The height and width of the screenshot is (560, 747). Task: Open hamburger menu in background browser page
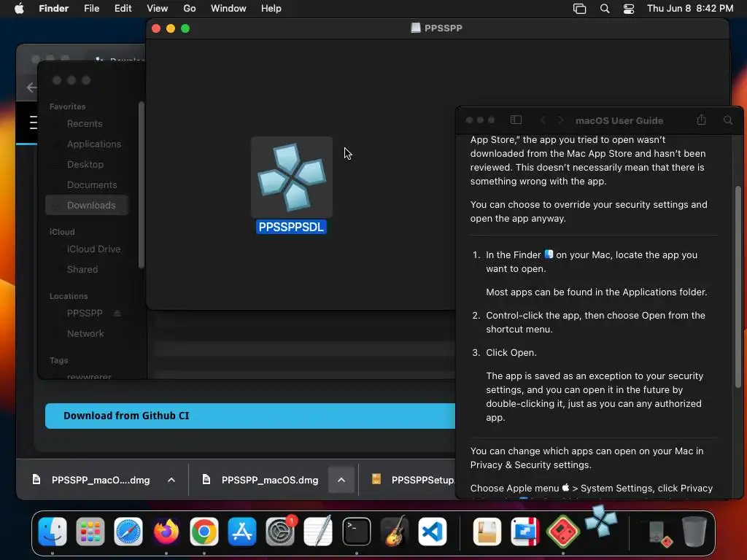click(34, 122)
